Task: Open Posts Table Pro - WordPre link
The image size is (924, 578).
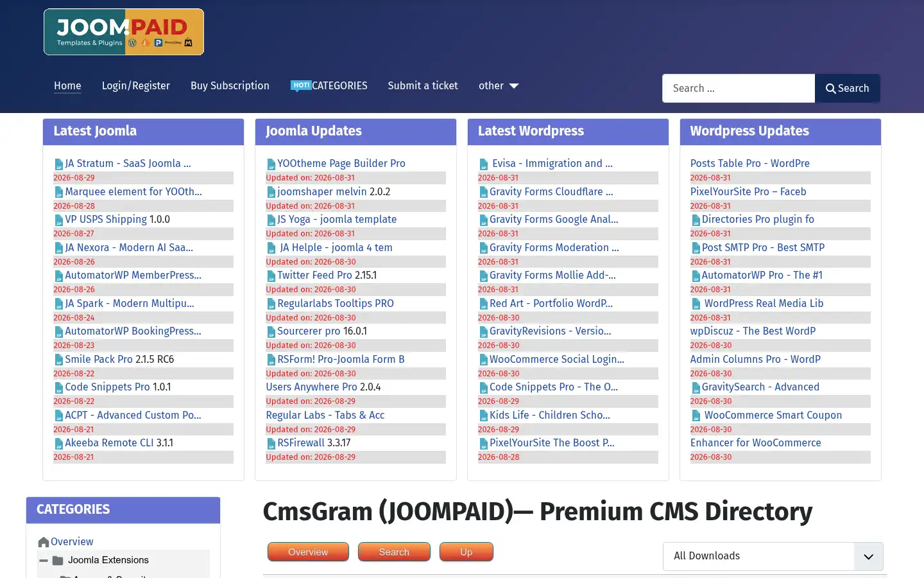Action: point(750,163)
